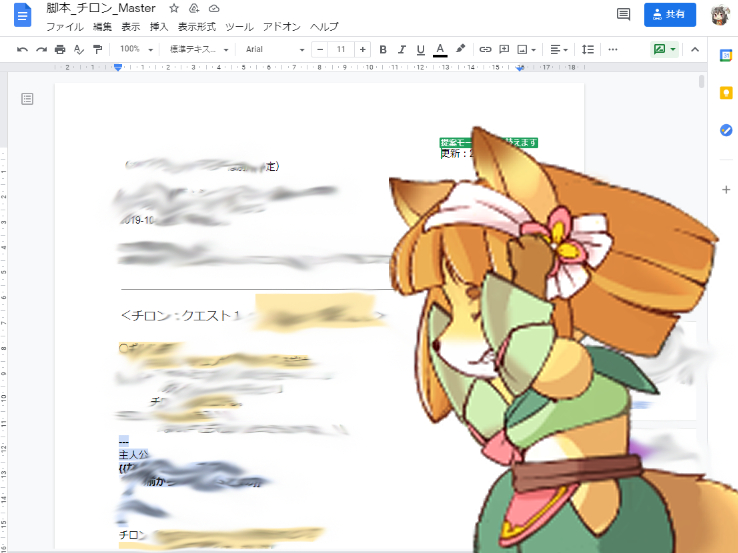Viewport: 738px width, 553px height.
Task: Click the heading <チロン：クエスト1
Action: tap(180, 315)
